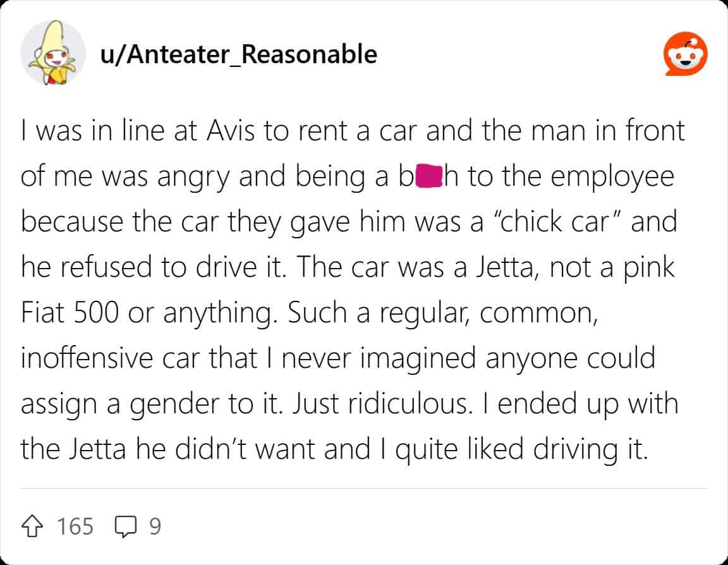Open comments via the speech bubble icon
Viewport: 728px width, 565px height.
click(126, 526)
